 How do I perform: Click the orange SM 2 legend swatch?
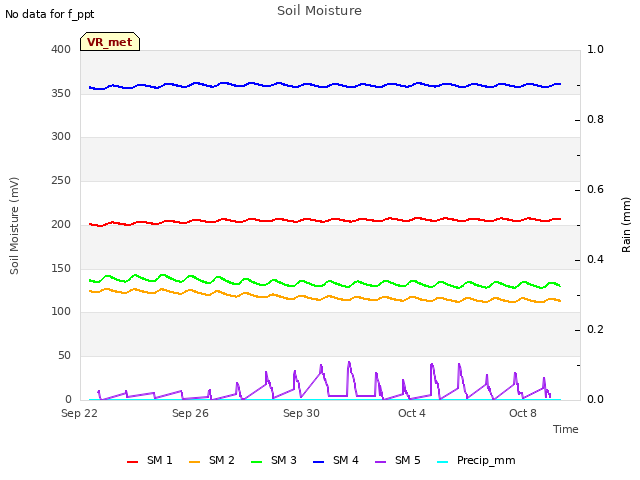click(195, 462)
